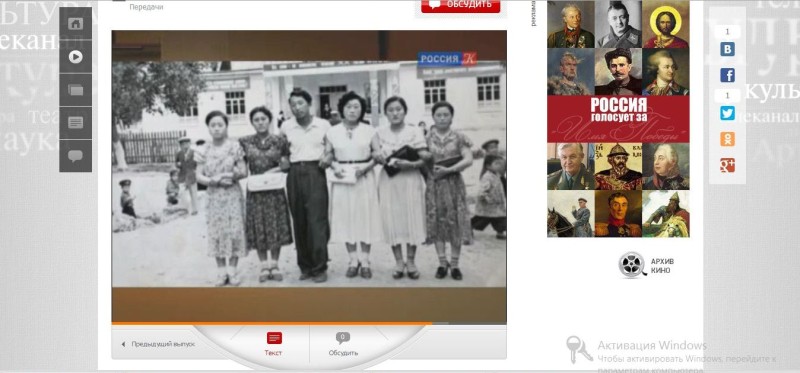The height and width of the screenshot is (373, 800).
Task: Open the comments bubble icon in sidebar
Action: [76, 156]
